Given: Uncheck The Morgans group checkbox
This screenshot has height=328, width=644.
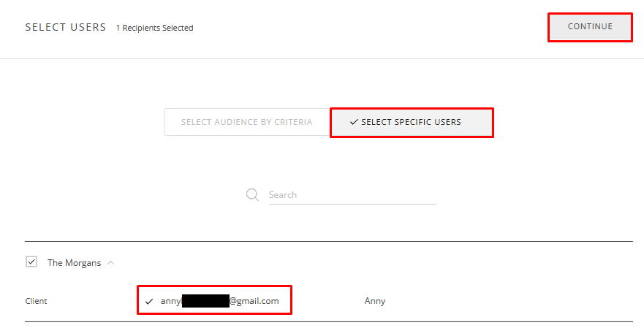Looking at the screenshot, I should click(x=31, y=262).
